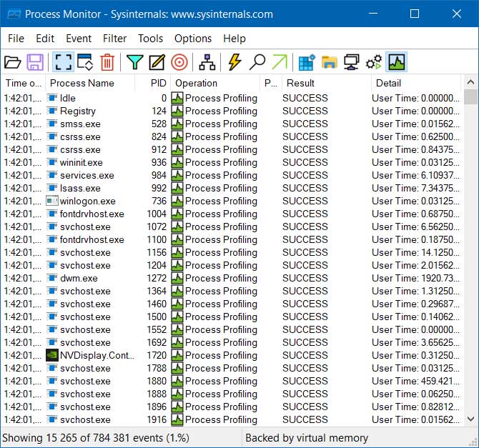The width and height of the screenshot is (479, 448).
Task: Toggle Show Process and Thread Activity icon
Action: pos(374,62)
